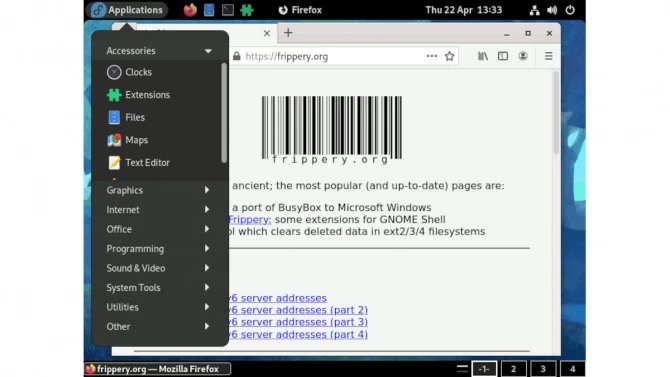Open the Firefox Library icon

[483, 56]
